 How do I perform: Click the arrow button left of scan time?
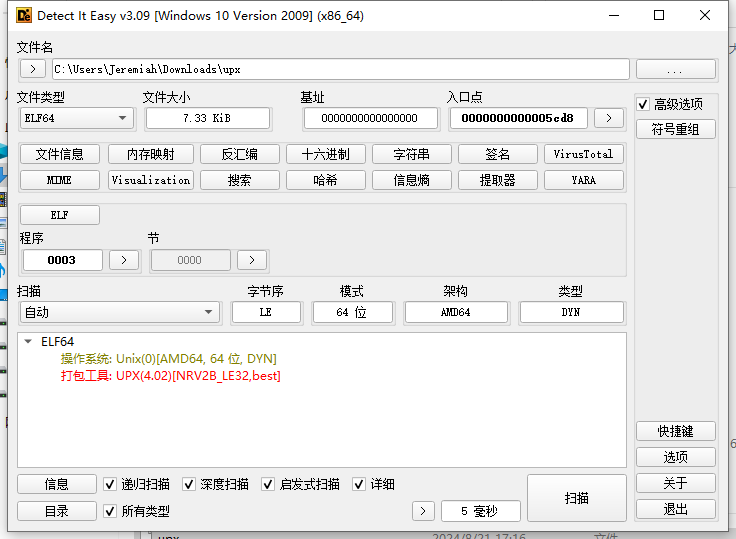pyautogui.click(x=424, y=511)
